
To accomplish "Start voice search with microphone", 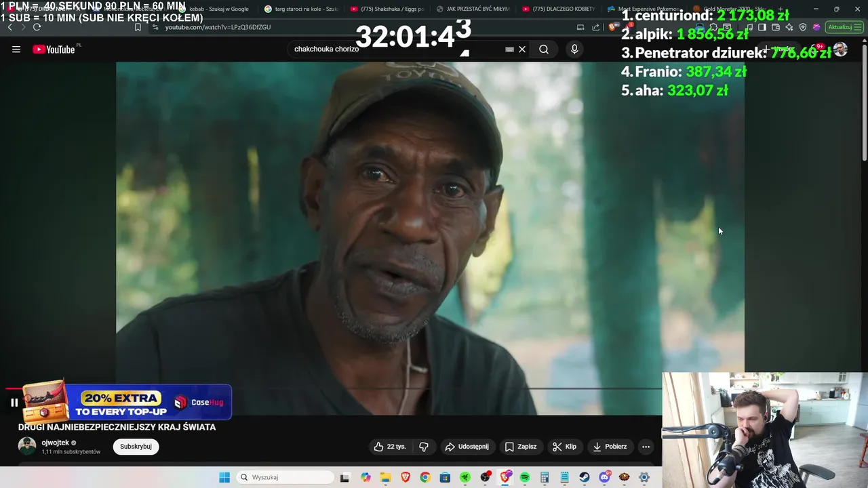I will click(574, 49).
